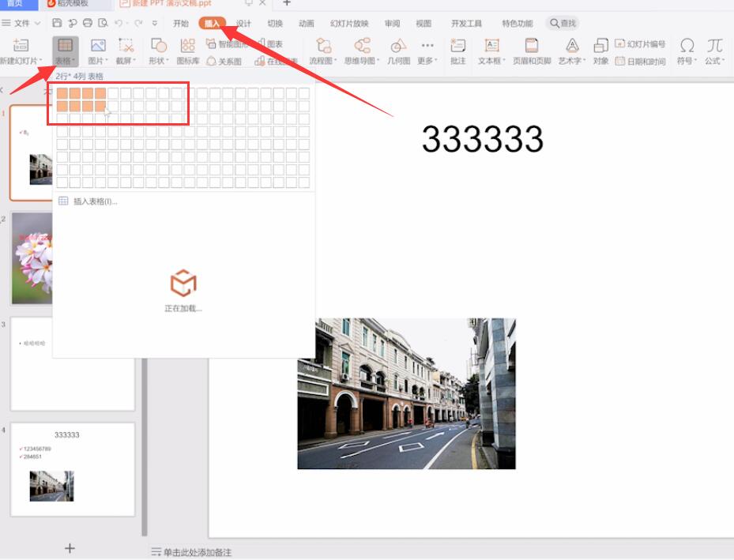Click the Picture (图片) icon
This screenshot has width=734, height=560.
click(x=98, y=45)
